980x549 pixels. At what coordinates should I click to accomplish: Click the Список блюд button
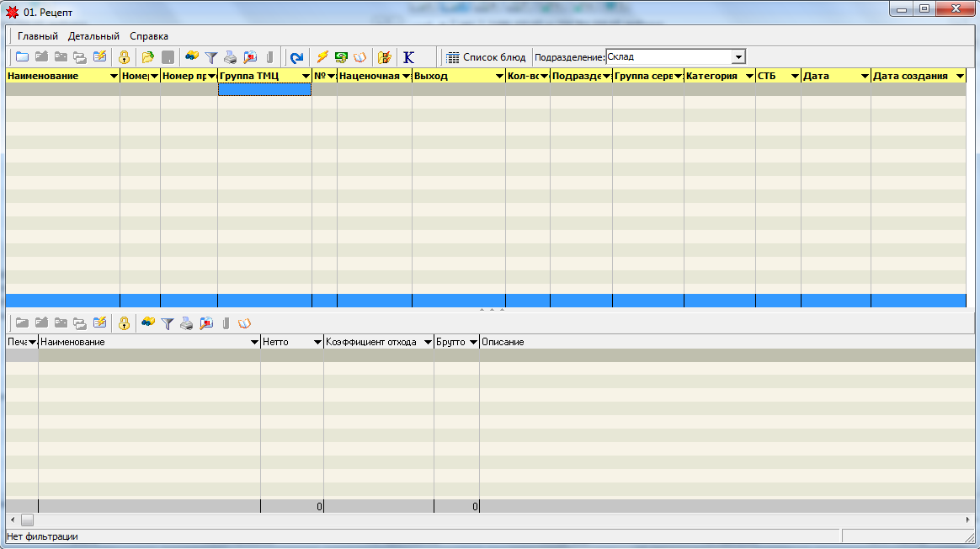(486, 57)
